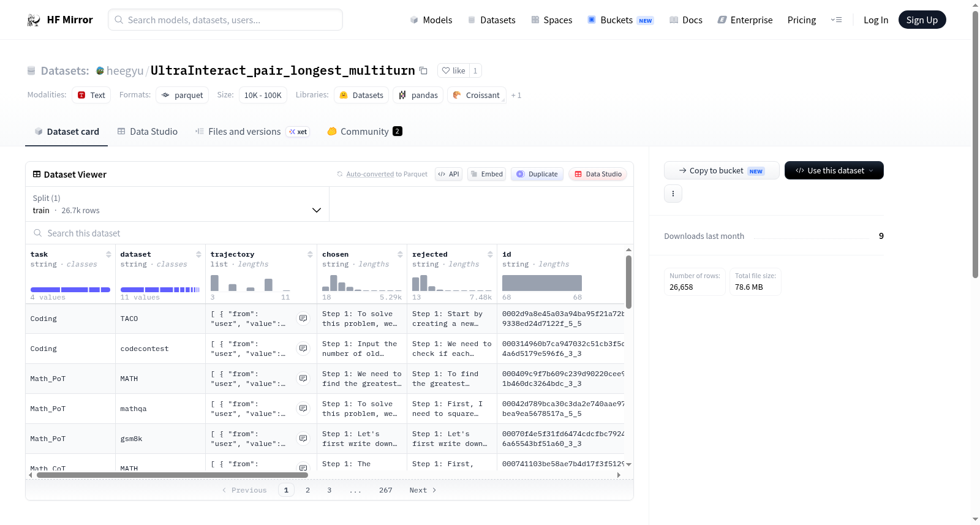Switch to the Data Studio tab
The height and width of the screenshot is (525, 980).
[148, 132]
